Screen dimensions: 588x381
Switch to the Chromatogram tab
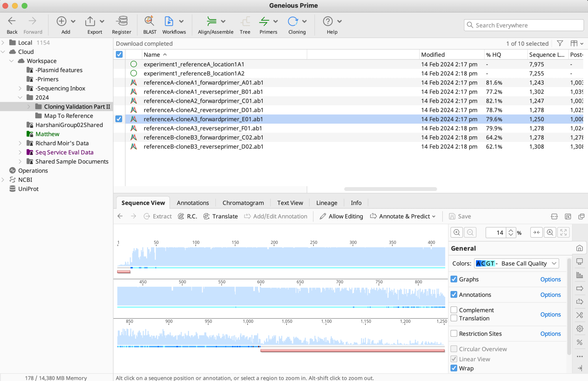coord(243,203)
